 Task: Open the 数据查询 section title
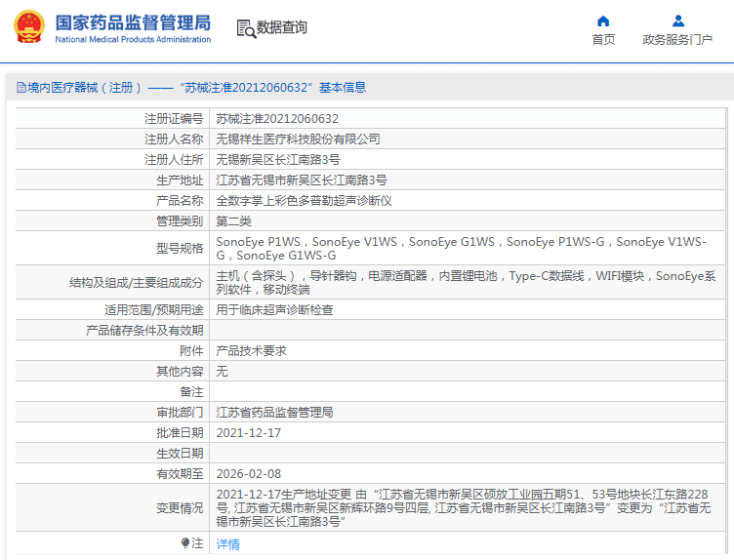coord(282,28)
